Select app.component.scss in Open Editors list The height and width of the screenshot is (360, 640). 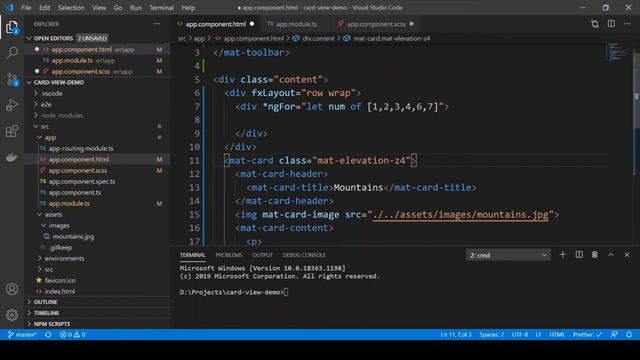pyautogui.click(x=81, y=71)
